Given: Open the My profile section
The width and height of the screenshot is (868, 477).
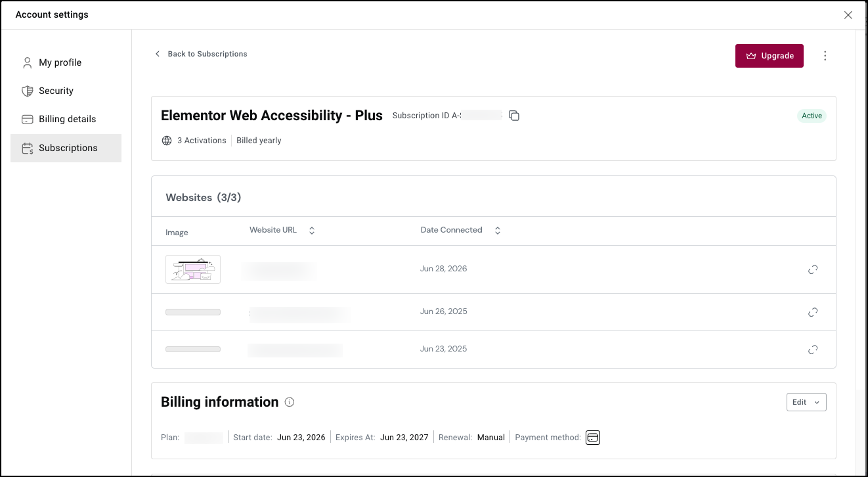Looking at the screenshot, I should (x=66, y=62).
